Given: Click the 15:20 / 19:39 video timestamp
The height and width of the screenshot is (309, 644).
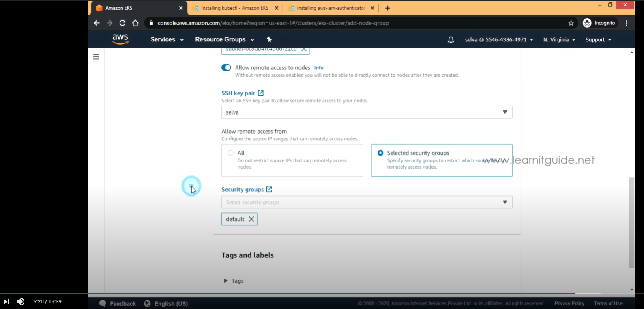Looking at the screenshot, I should click(46, 302).
